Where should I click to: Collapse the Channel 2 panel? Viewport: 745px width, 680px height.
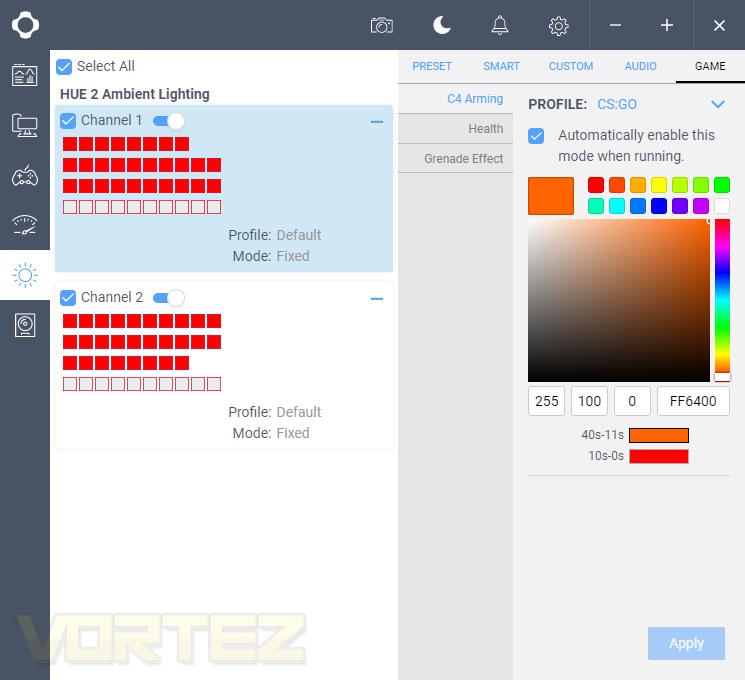point(377,299)
